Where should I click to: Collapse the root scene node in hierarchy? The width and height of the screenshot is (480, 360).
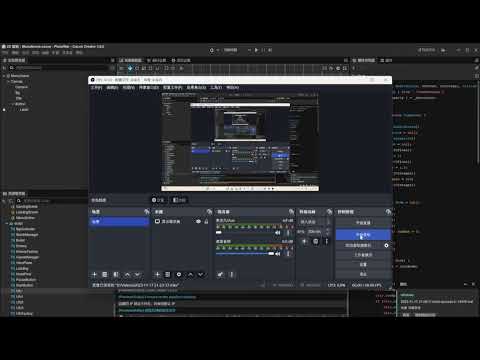4,76
